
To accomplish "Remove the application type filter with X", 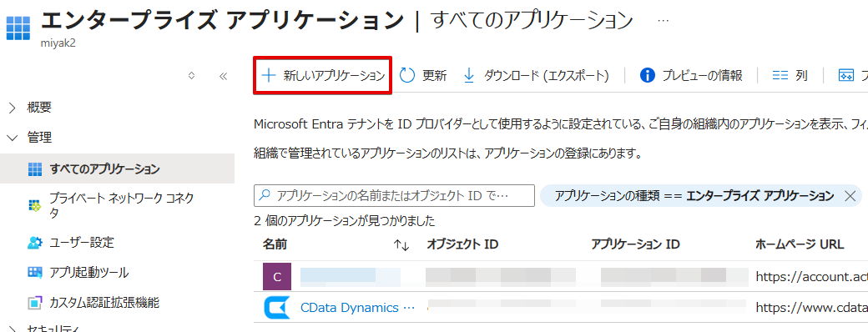I will [x=850, y=195].
